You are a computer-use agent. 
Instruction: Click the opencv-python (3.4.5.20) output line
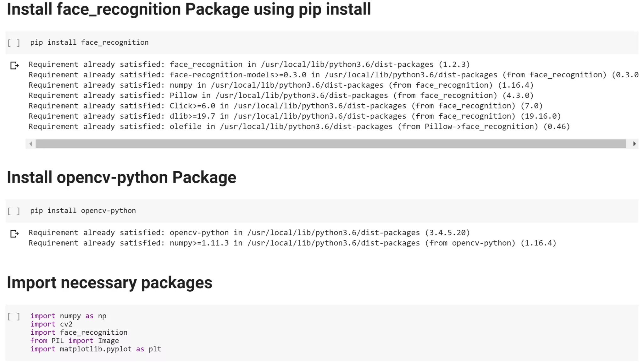point(249,233)
